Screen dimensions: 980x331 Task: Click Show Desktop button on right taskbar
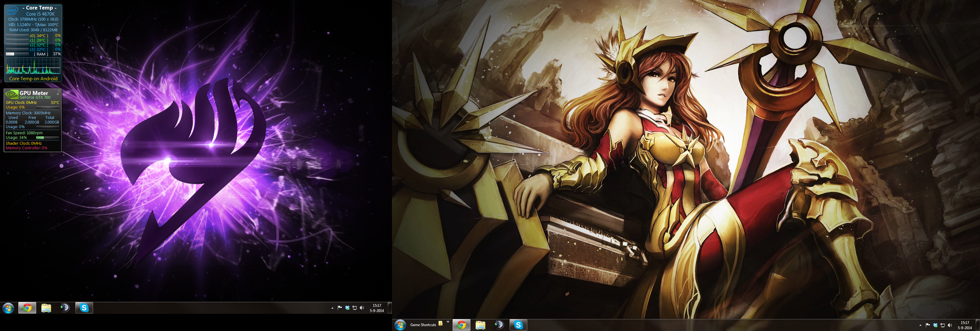[x=978, y=325]
